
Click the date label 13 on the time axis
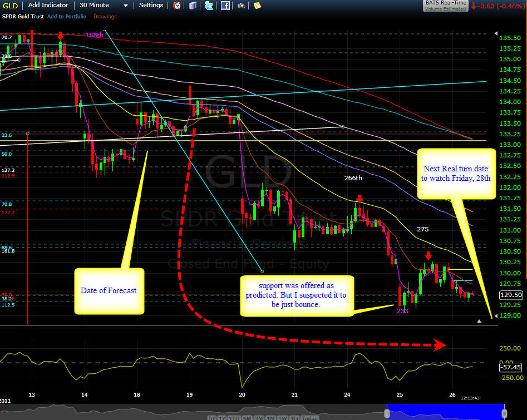(x=32, y=394)
